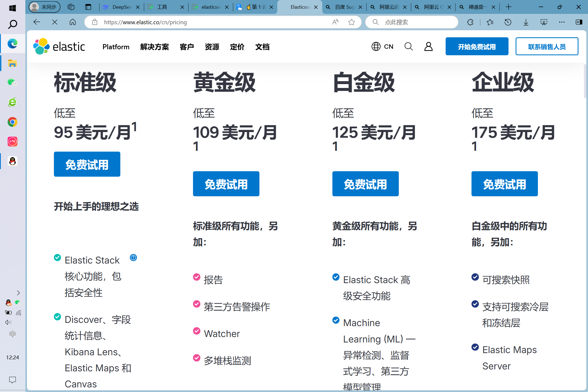Switch to the 百度 Sug tab
Image resolution: width=588 pixels, height=392 pixels.
click(344, 7)
